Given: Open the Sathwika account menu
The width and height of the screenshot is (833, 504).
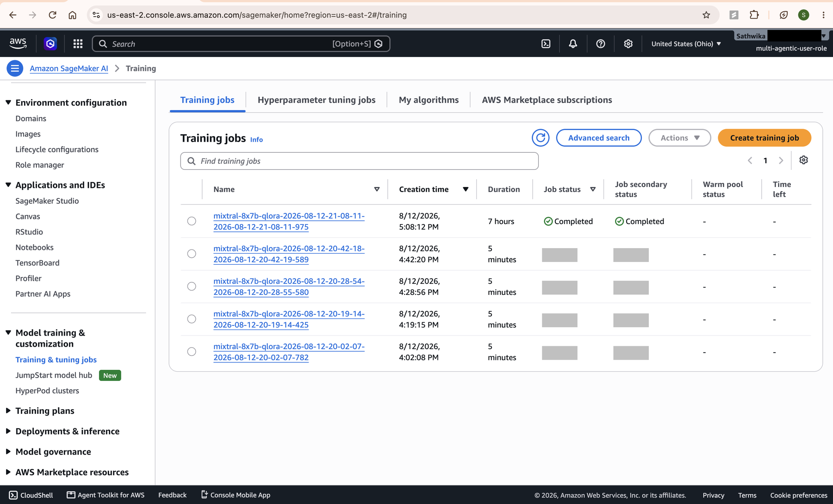Looking at the screenshot, I should tap(781, 36).
